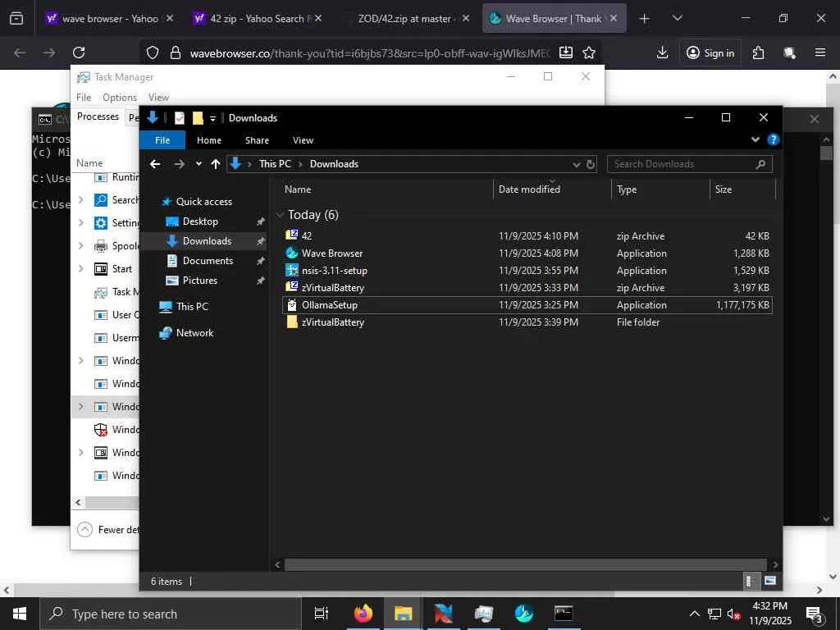This screenshot has width=840, height=630.
Task: Sort files by Name column header
Action: click(387, 189)
